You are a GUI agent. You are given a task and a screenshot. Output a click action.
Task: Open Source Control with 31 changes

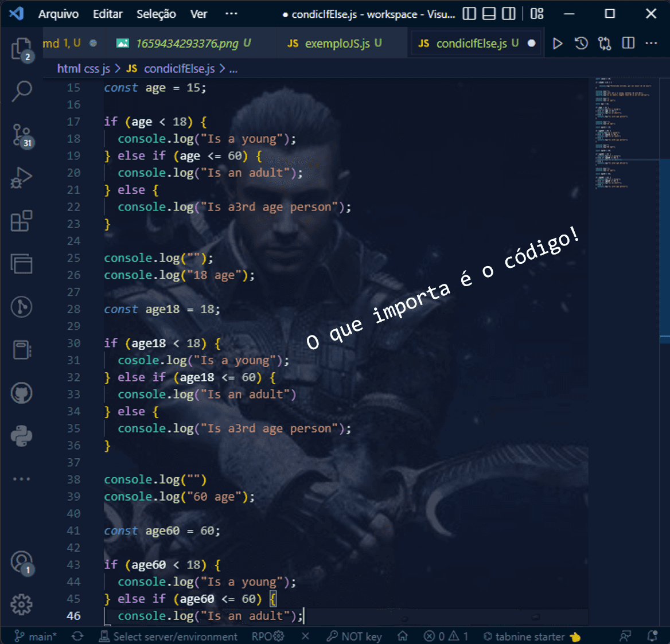tap(22, 135)
